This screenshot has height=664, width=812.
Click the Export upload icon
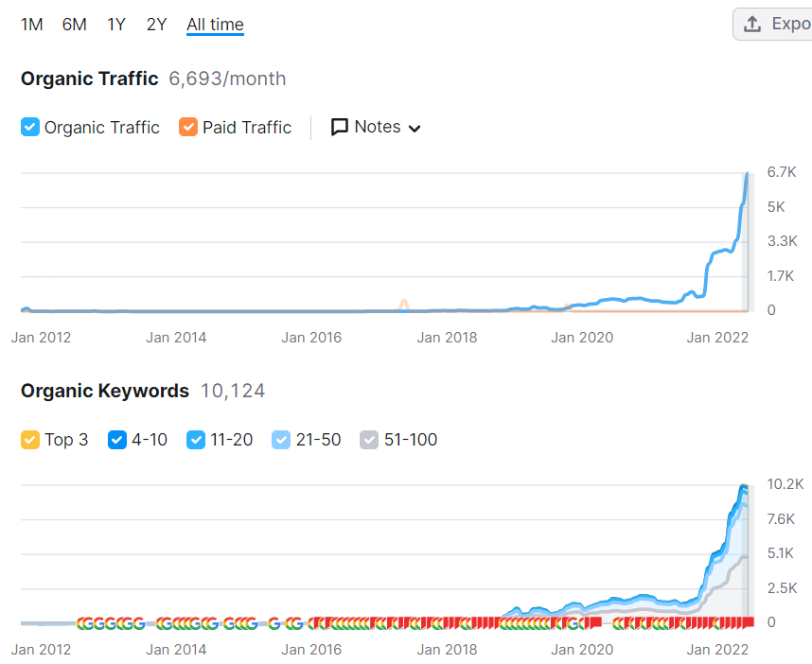752,24
